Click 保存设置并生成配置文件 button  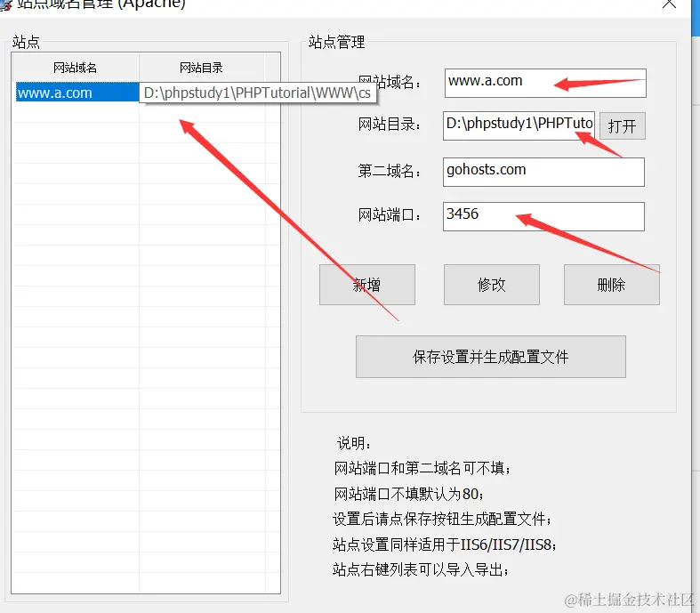coord(491,357)
